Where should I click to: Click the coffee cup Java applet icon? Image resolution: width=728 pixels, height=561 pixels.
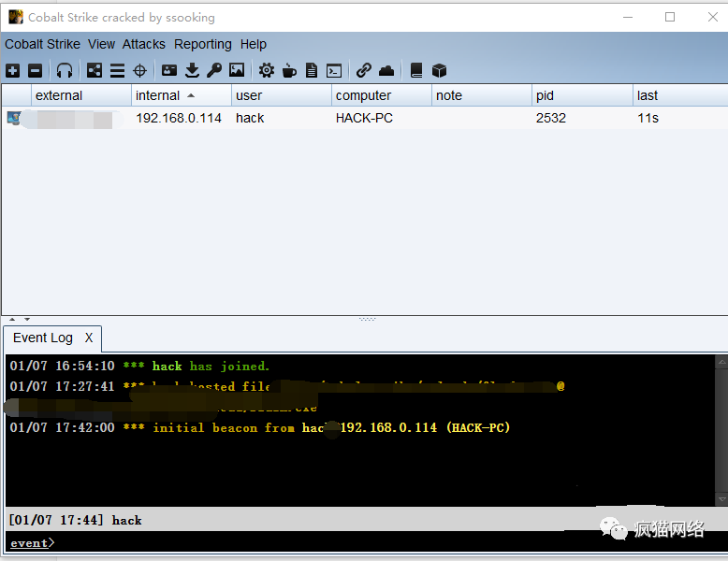click(289, 70)
